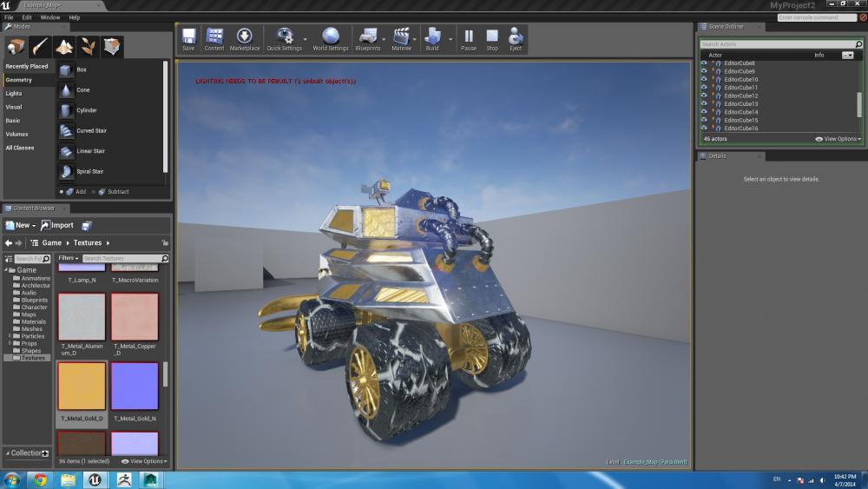868x489 pixels.
Task: Open Content Browser View Options dropdown
Action: tap(144, 461)
